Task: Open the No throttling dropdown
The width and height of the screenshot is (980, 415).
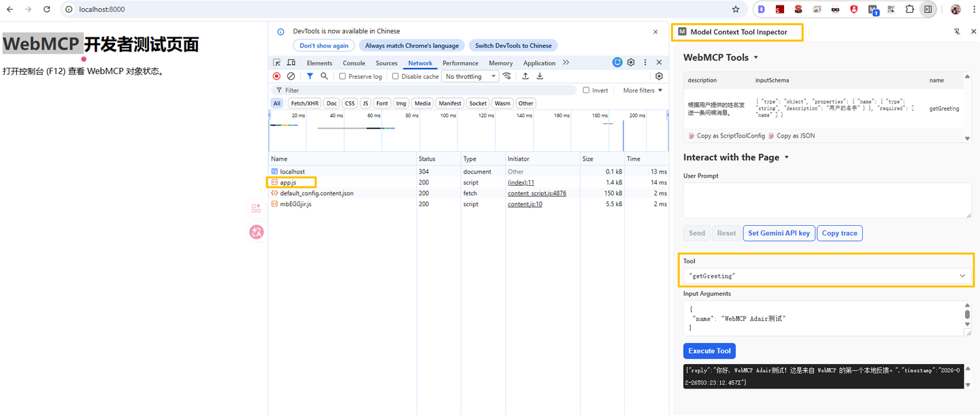Action: (x=471, y=76)
